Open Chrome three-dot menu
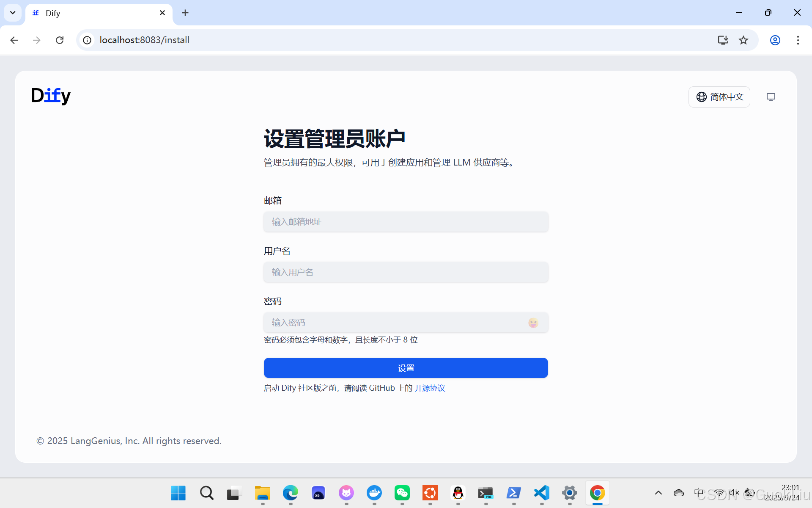812x508 pixels. coord(798,40)
